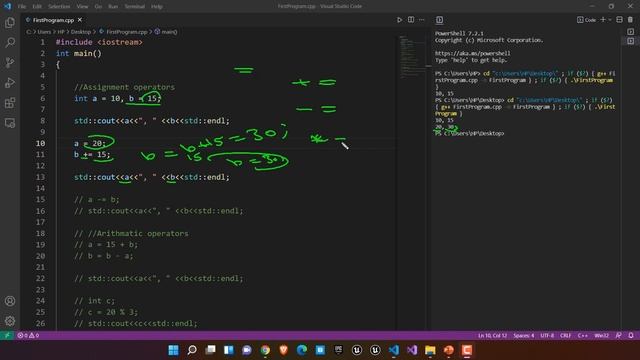Click Ln 10, Col 12 in status bar

click(x=492, y=336)
